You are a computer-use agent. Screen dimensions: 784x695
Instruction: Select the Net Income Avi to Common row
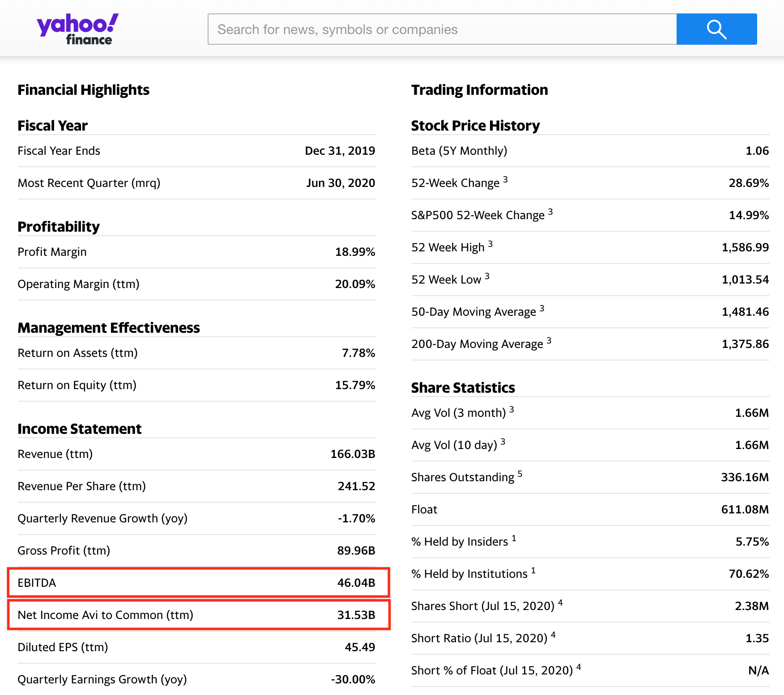pos(199,615)
